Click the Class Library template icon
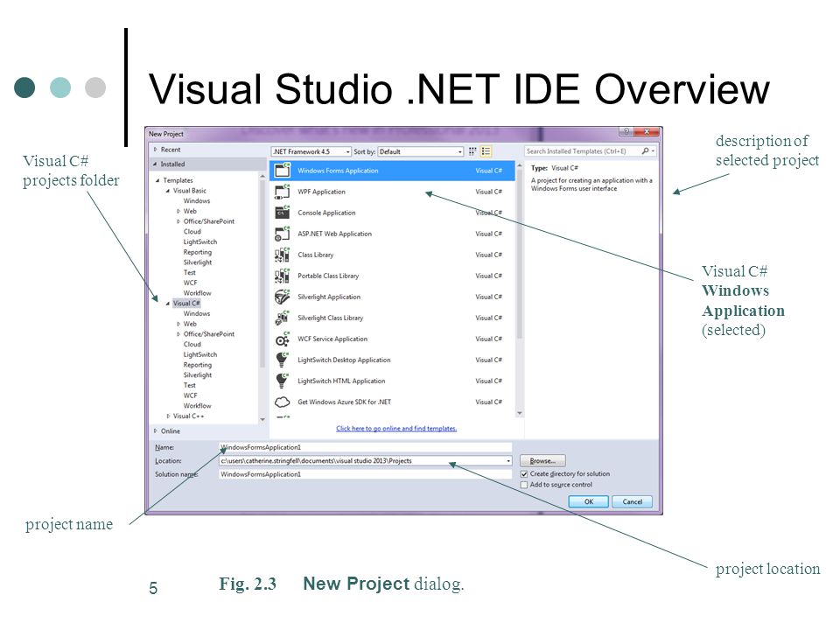840x630 pixels. pos(283,255)
